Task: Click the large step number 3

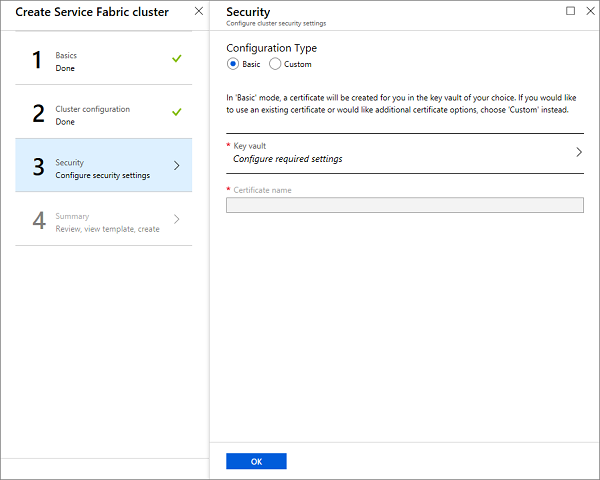Action: tap(38, 167)
